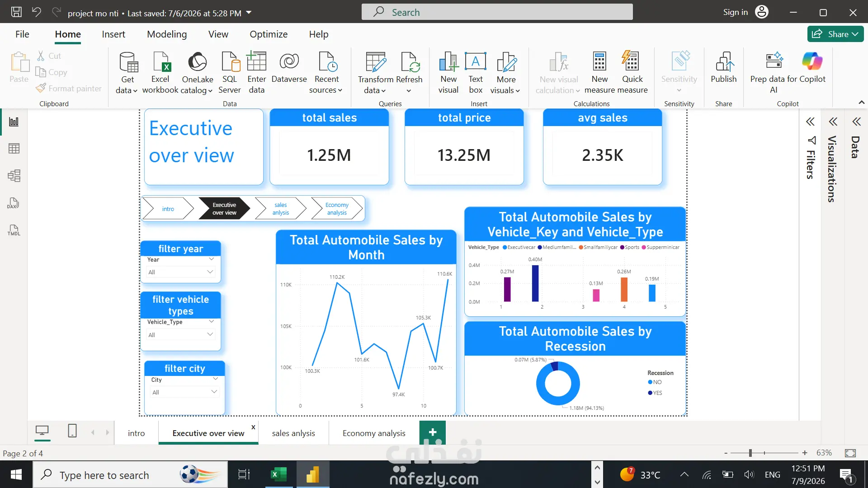868x488 pixels.
Task: Open Recent sources list
Action: click(x=326, y=72)
